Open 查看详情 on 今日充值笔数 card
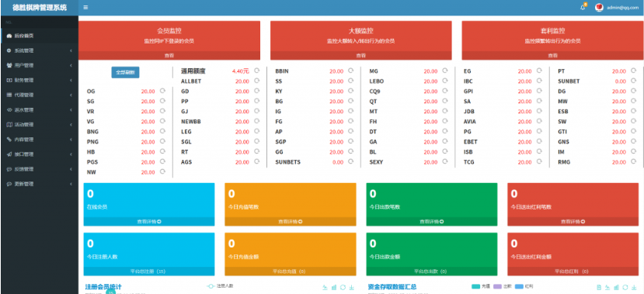The width and height of the screenshot is (644, 294). tap(291, 221)
